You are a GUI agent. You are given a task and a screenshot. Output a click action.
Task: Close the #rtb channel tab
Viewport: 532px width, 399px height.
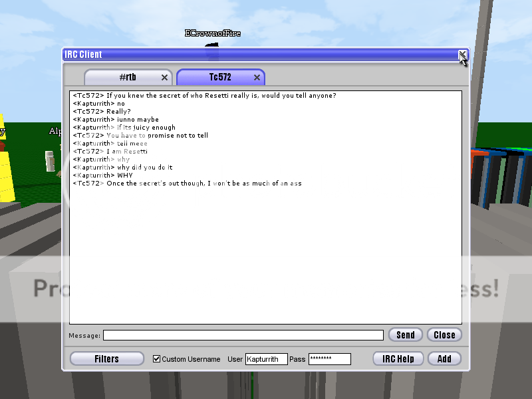[x=164, y=77]
